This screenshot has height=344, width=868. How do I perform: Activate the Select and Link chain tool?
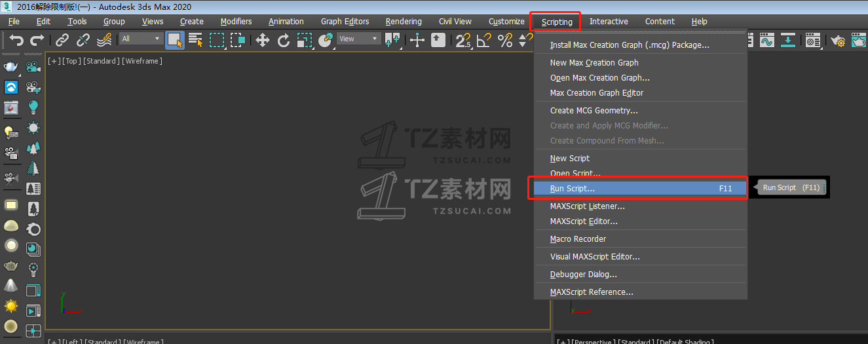coord(62,40)
